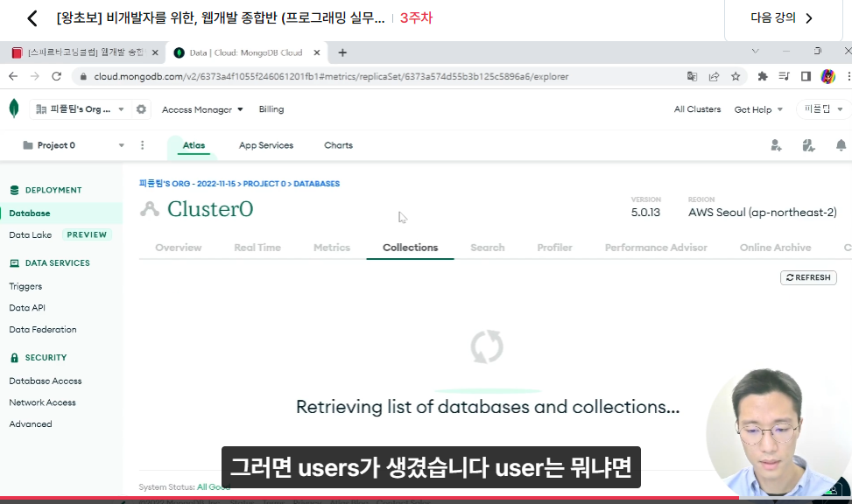Open Chrome profile avatar
The width and height of the screenshot is (852, 504).
(x=828, y=77)
